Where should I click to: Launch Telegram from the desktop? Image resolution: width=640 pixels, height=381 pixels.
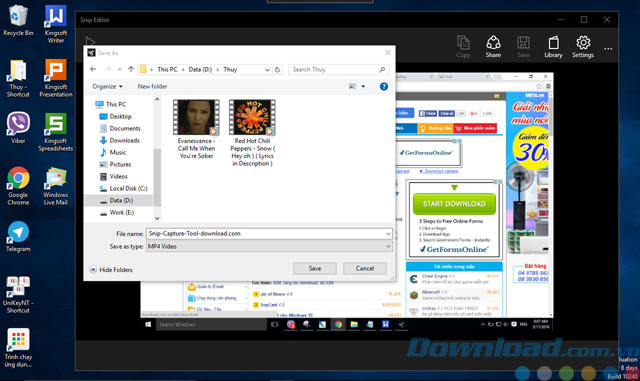pyautogui.click(x=18, y=236)
